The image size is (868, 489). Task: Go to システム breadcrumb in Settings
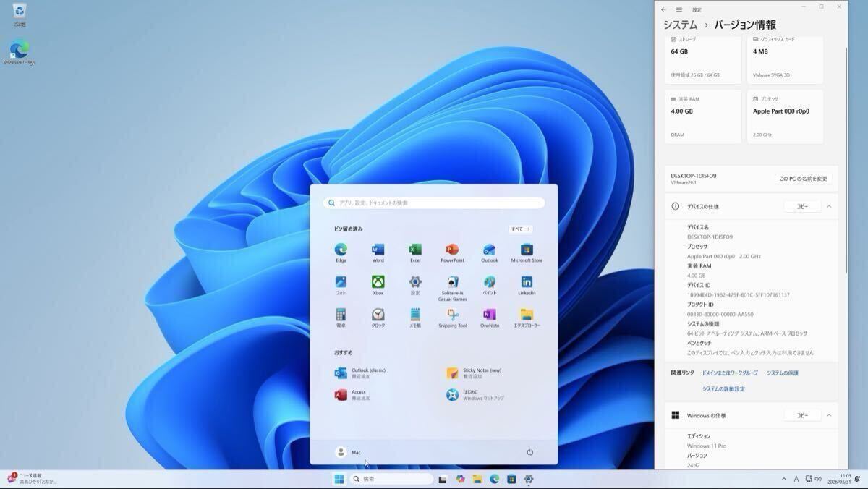click(680, 25)
